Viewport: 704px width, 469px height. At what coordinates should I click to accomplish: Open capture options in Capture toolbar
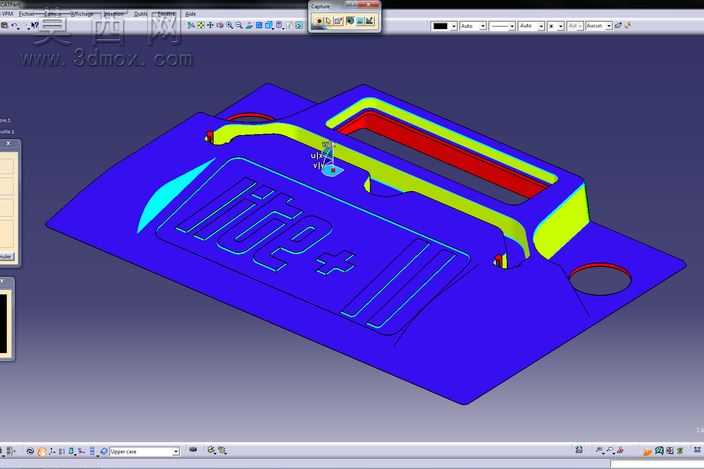[339, 21]
